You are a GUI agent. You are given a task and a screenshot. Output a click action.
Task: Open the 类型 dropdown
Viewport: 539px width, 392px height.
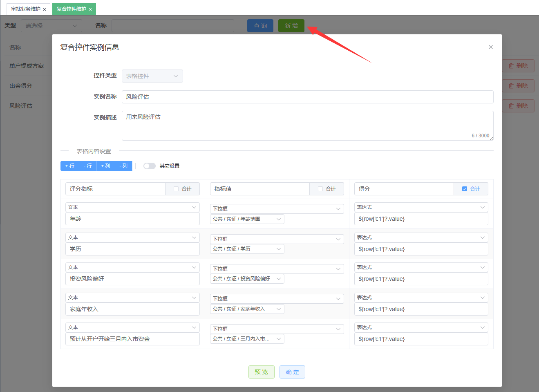(51, 26)
